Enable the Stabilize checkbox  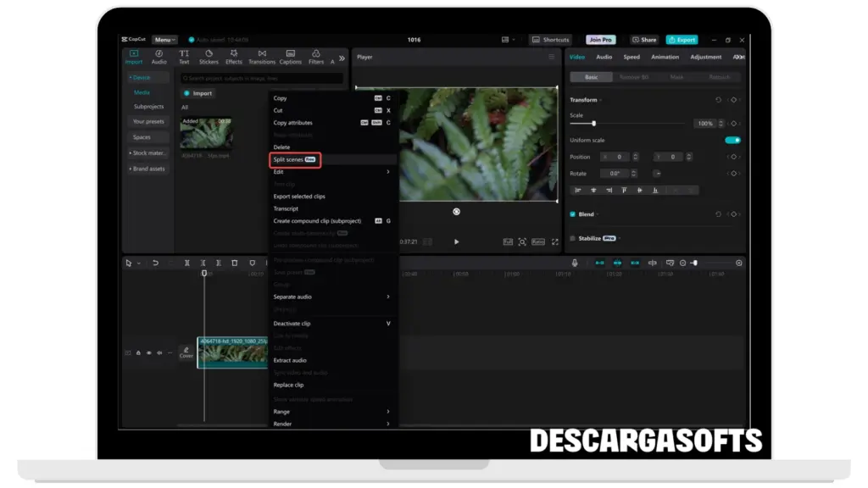(x=573, y=238)
